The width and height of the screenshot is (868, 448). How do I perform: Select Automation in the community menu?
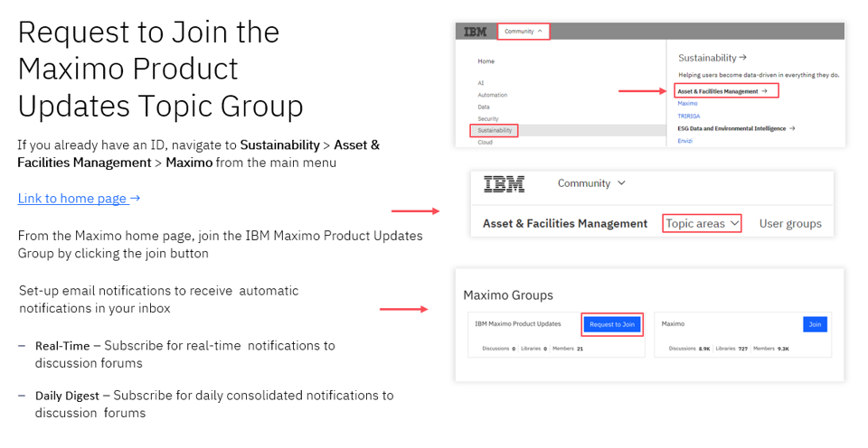click(x=492, y=95)
